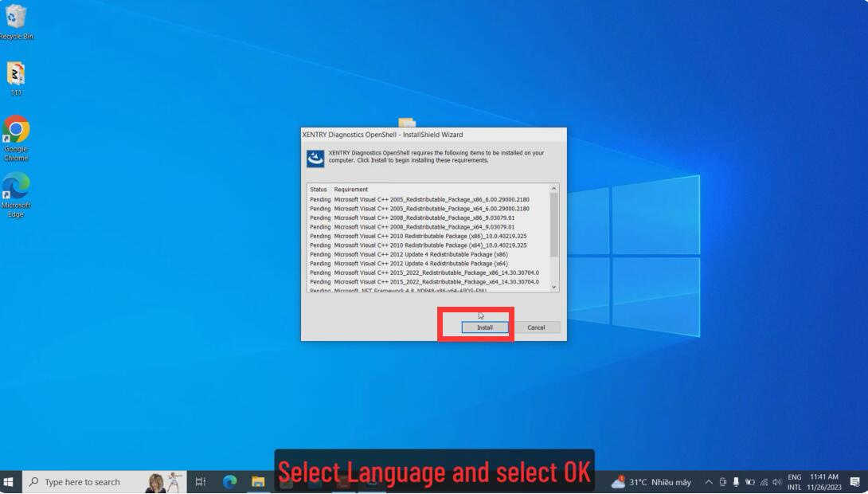Open the Windows Start menu

point(9,482)
